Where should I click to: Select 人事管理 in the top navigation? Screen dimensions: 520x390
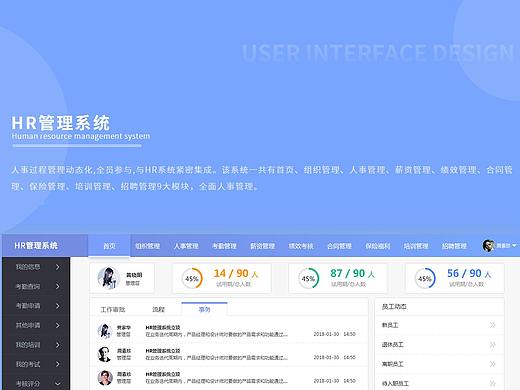click(x=186, y=246)
